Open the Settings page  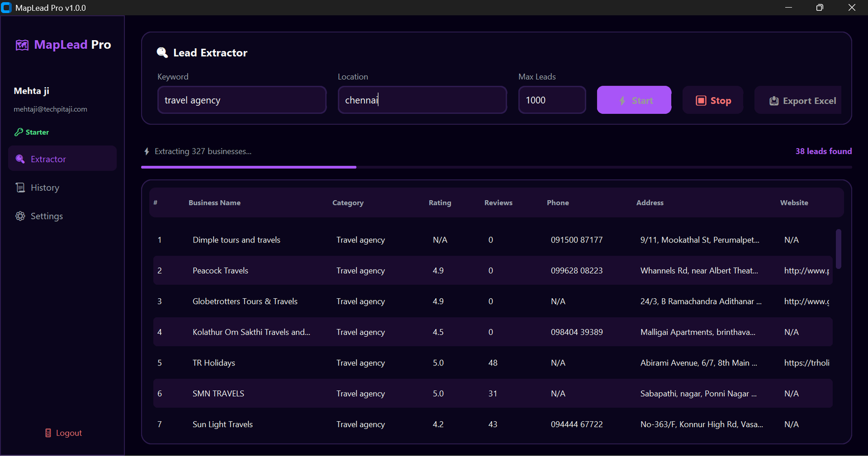click(62, 216)
